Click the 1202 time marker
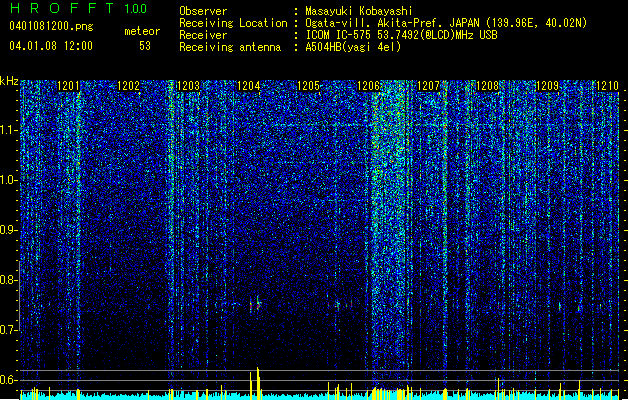 [128, 85]
